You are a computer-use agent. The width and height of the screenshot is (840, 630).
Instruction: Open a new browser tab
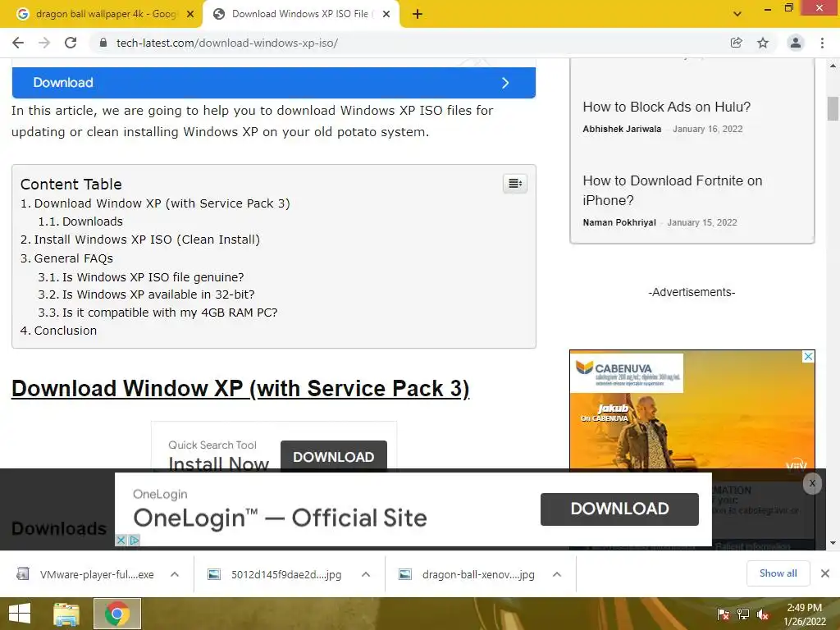418,15
